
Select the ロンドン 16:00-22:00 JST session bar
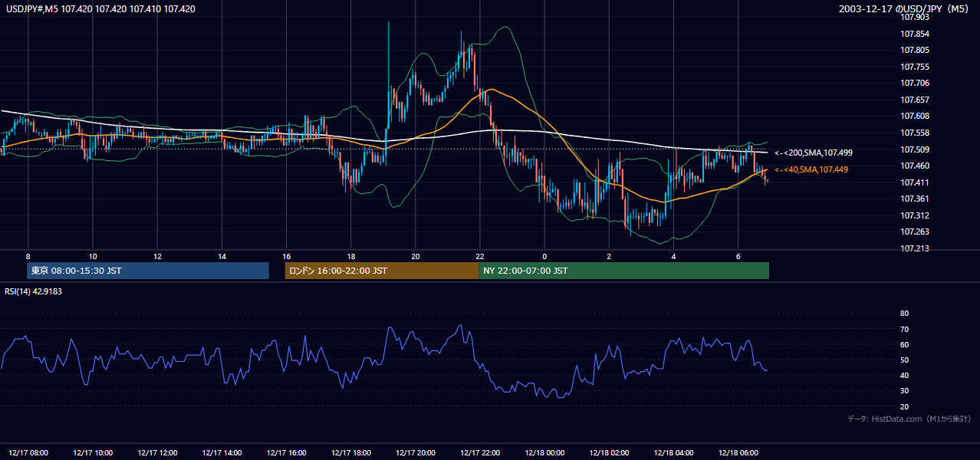click(382, 271)
